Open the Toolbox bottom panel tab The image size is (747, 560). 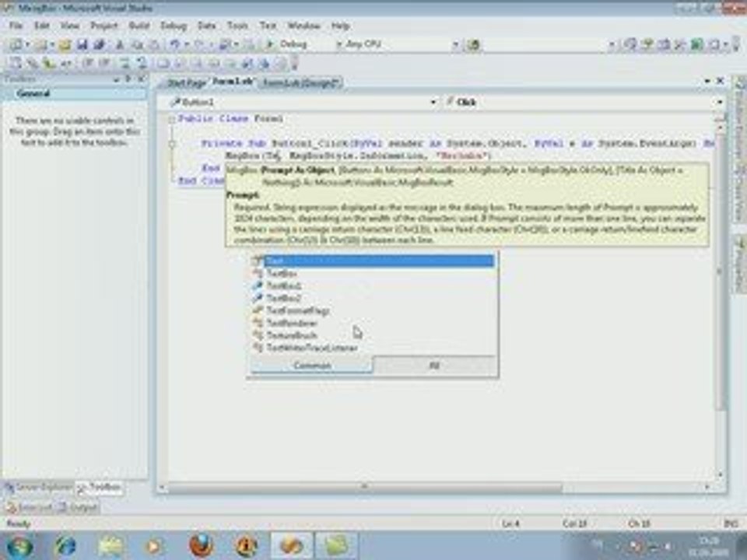click(100, 487)
